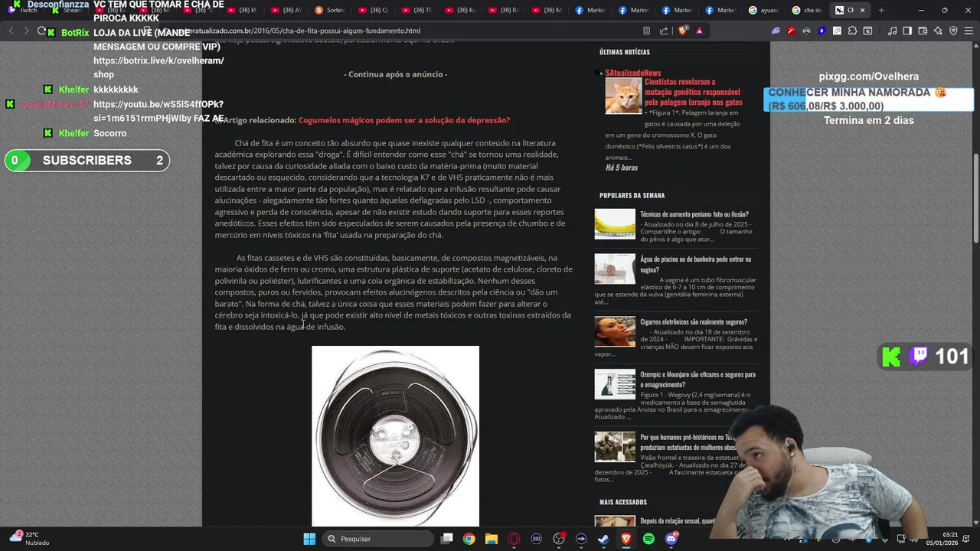Open the Windows Start menu
Image resolution: width=980 pixels, height=551 pixels.
coord(309,539)
